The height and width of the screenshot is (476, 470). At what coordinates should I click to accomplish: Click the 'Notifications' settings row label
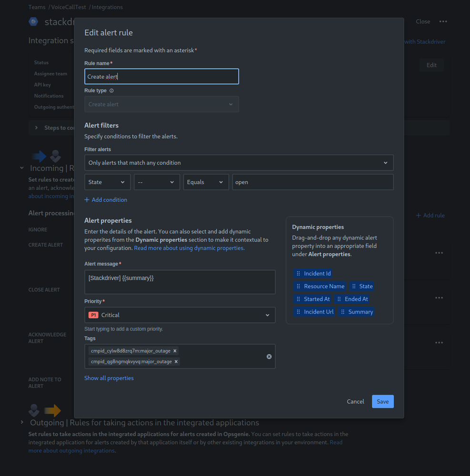pos(49,96)
